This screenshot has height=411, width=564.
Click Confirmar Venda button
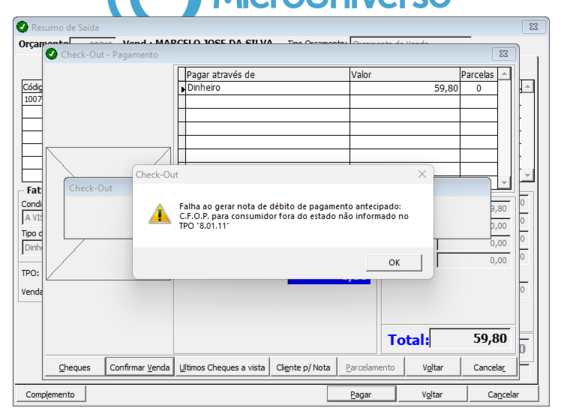pos(140,367)
